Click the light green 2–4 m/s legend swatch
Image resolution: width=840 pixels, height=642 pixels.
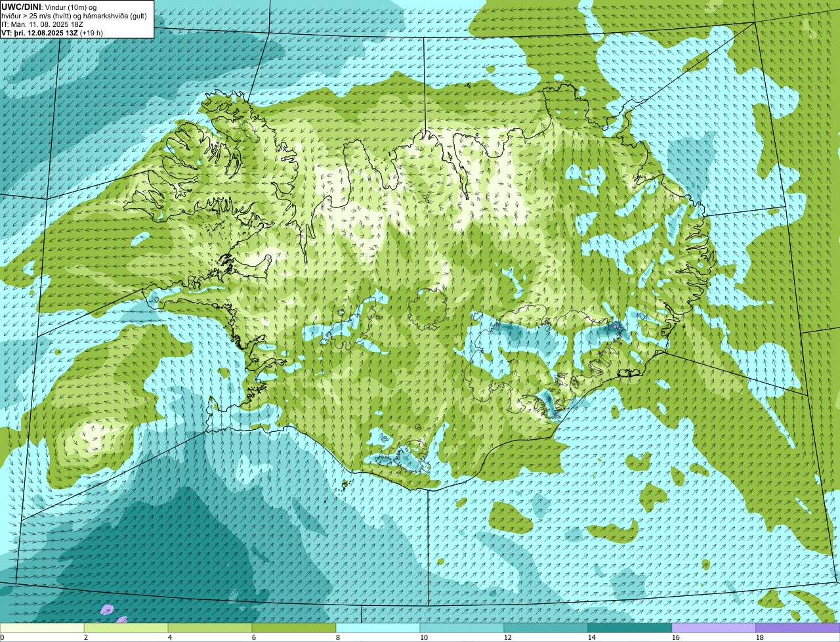point(126,628)
